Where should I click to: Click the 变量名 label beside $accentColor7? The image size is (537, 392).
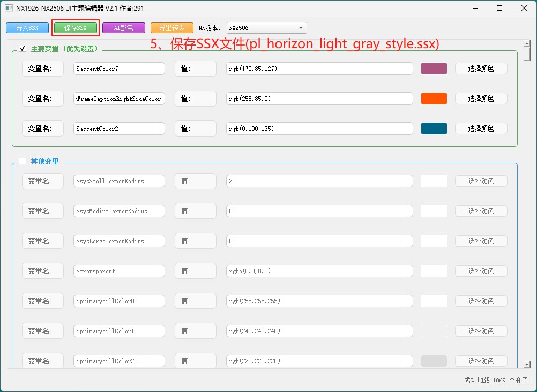pos(42,69)
